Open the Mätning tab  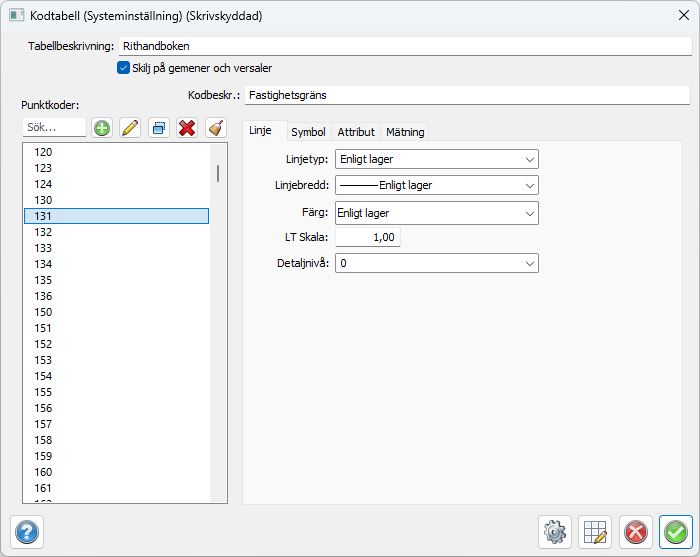coord(405,132)
